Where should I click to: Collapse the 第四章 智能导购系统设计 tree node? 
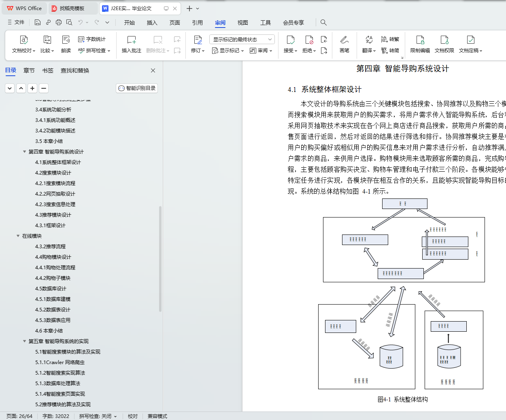[25, 152]
